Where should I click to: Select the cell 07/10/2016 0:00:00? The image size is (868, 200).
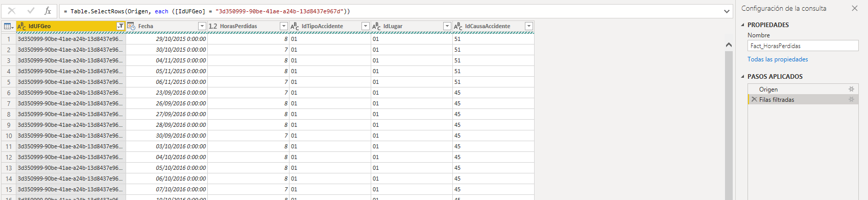(166, 189)
